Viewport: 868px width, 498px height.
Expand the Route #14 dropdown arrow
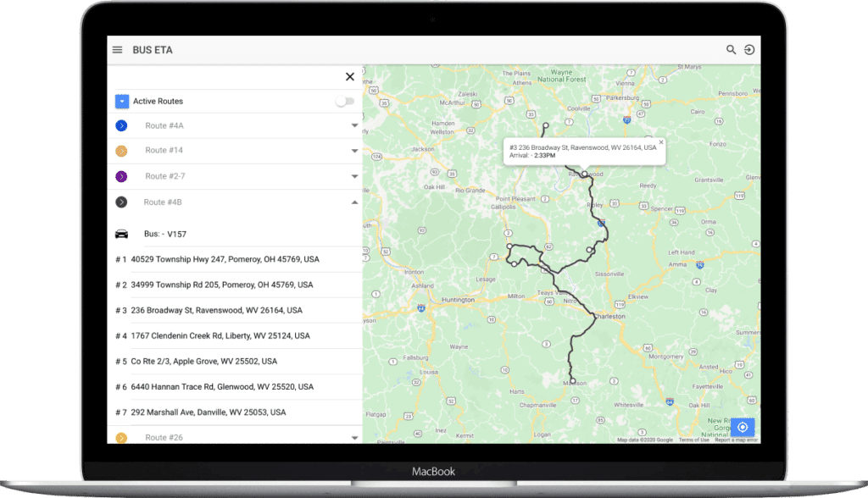355,151
